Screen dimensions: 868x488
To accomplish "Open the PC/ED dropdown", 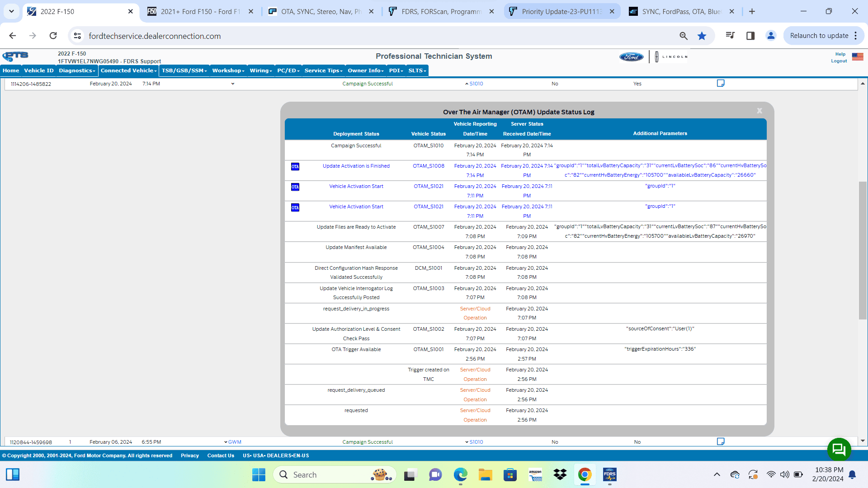I will pyautogui.click(x=288, y=70).
